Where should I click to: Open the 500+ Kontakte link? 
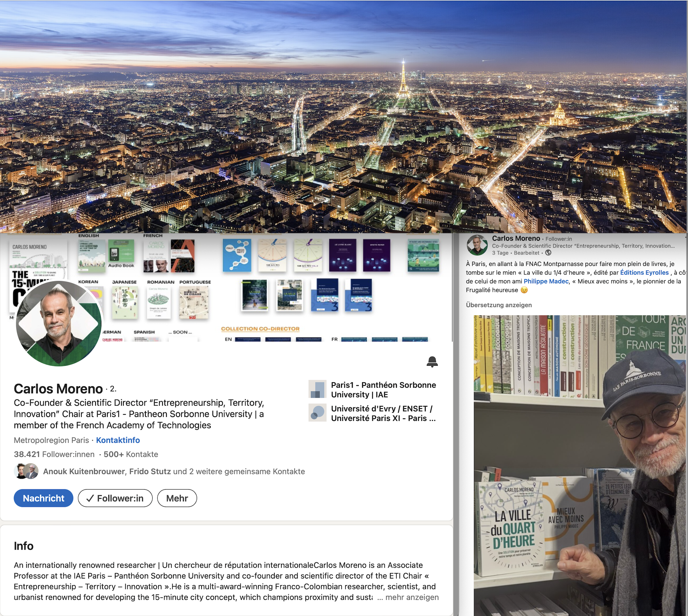pos(131,454)
